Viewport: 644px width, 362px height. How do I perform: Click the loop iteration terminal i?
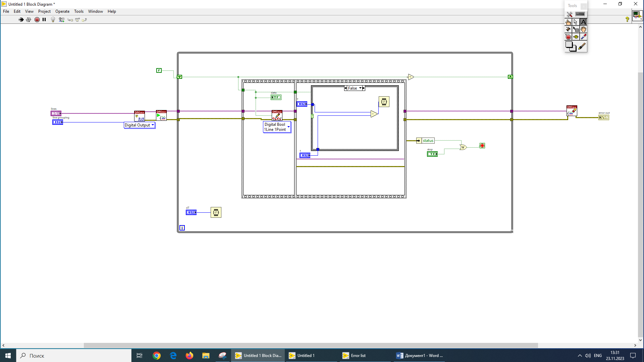click(182, 228)
